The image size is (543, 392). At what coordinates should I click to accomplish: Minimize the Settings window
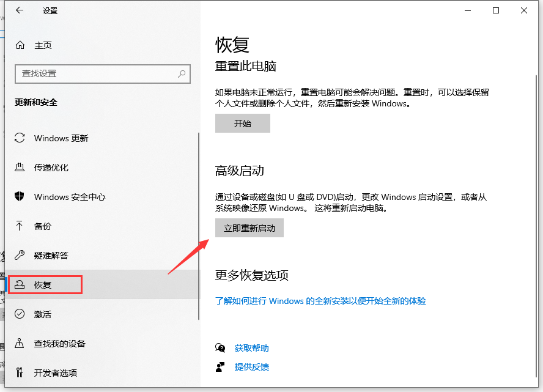coord(468,11)
